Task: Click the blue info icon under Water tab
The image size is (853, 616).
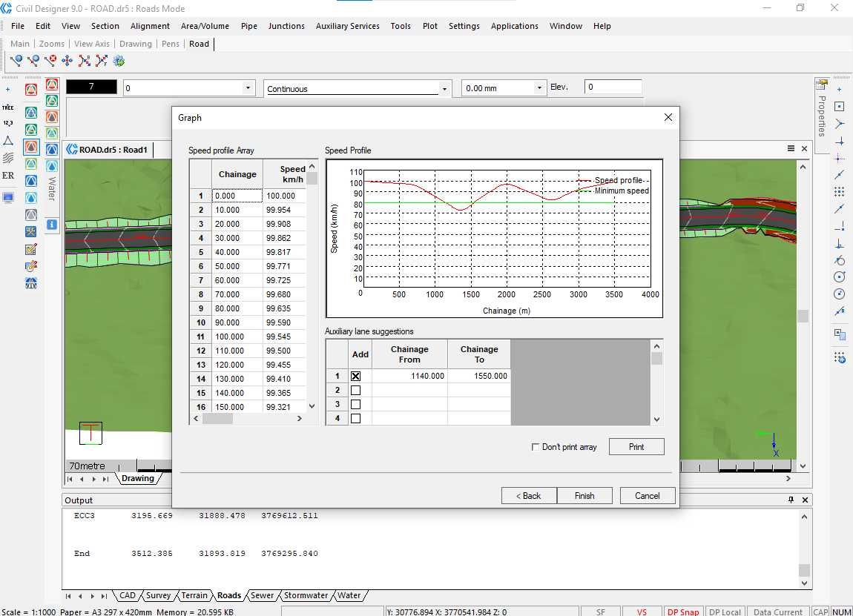Action: (52, 224)
